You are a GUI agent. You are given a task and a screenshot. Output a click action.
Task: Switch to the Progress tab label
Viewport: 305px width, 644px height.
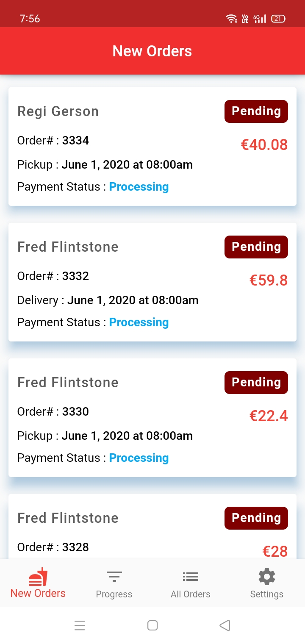click(114, 594)
